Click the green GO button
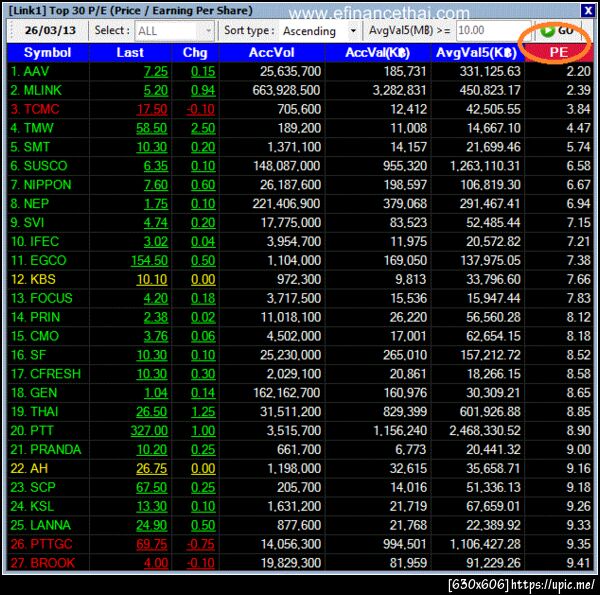The height and width of the screenshot is (595, 600). [558, 31]
